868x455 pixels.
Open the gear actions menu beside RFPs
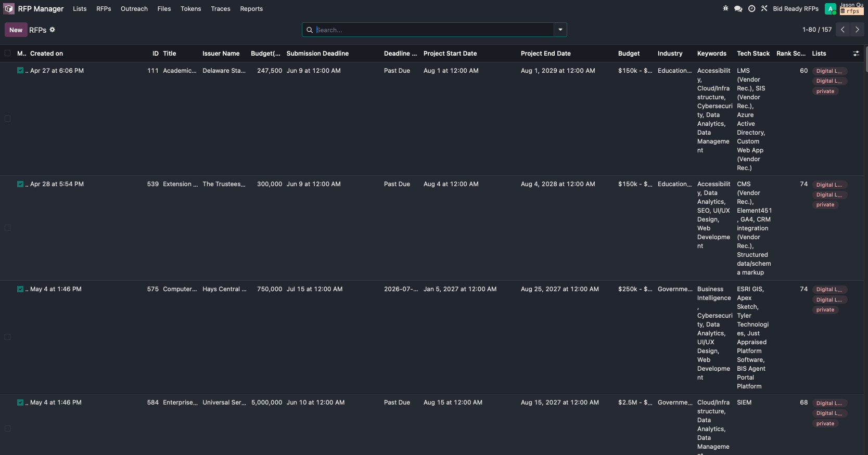point(52,30)
